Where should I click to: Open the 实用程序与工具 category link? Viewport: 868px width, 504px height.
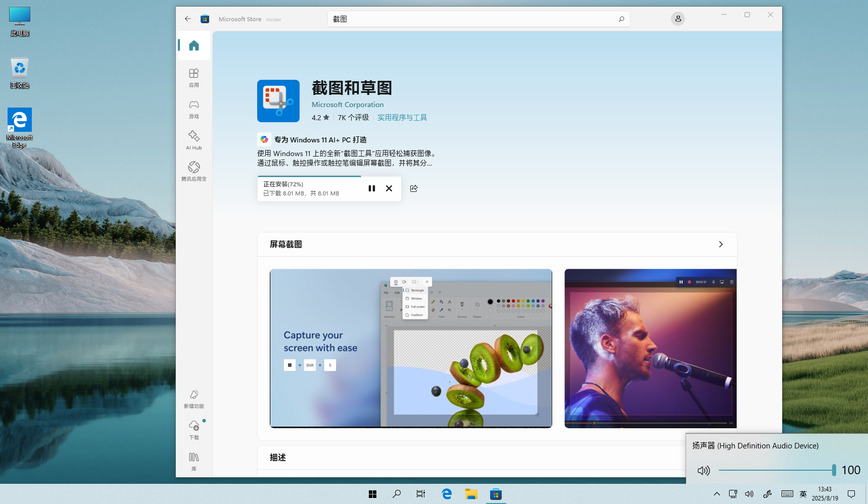[x=402, y=118]
